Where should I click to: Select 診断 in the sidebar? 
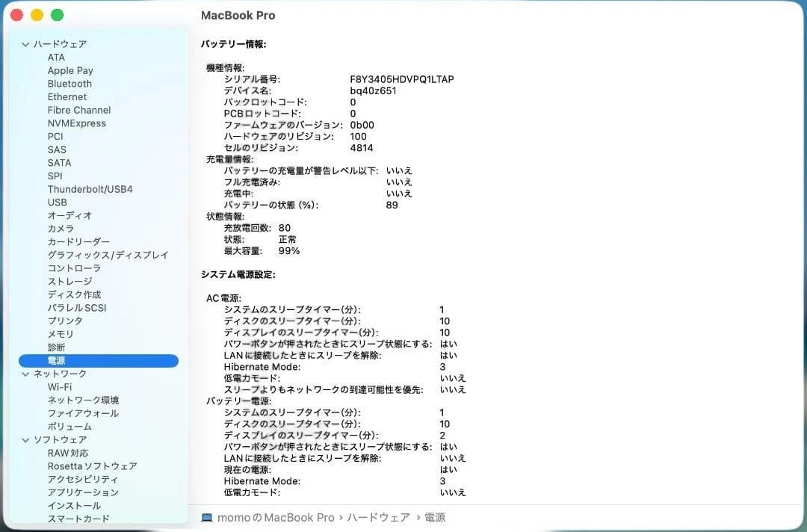55,347
